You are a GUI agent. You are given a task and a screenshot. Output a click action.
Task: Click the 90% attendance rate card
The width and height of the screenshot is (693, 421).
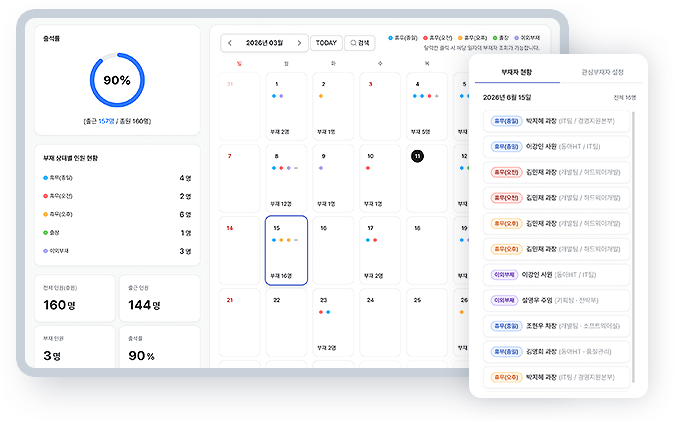coord(160,347)
